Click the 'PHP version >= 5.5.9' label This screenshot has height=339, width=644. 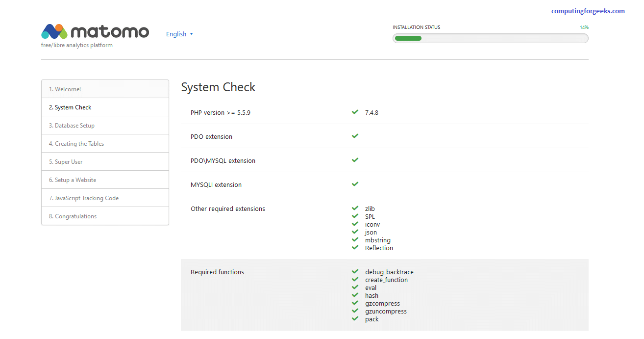pos(221,112)
